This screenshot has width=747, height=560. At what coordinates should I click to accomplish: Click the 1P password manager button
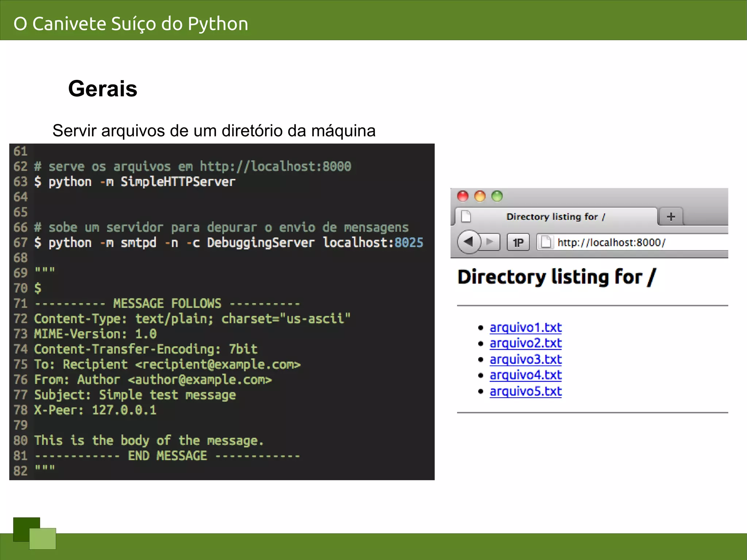coord(518,242)
